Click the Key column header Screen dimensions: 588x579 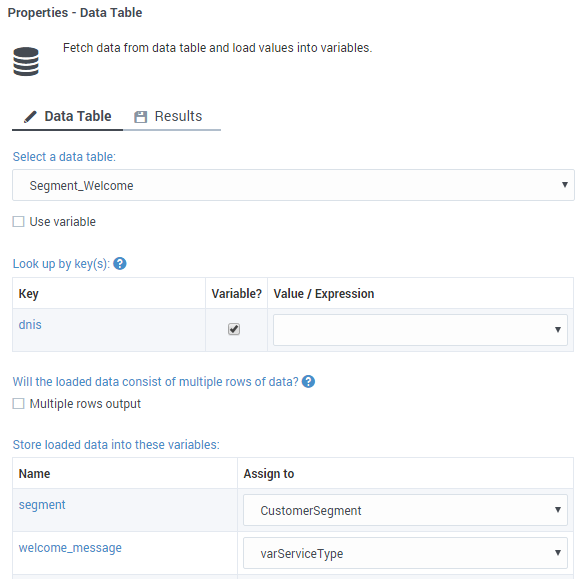(x=28, y=294)
